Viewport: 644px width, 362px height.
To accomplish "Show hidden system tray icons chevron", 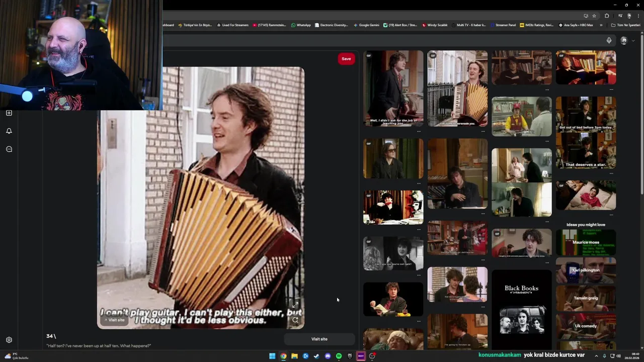I will [x=597, y=356].
